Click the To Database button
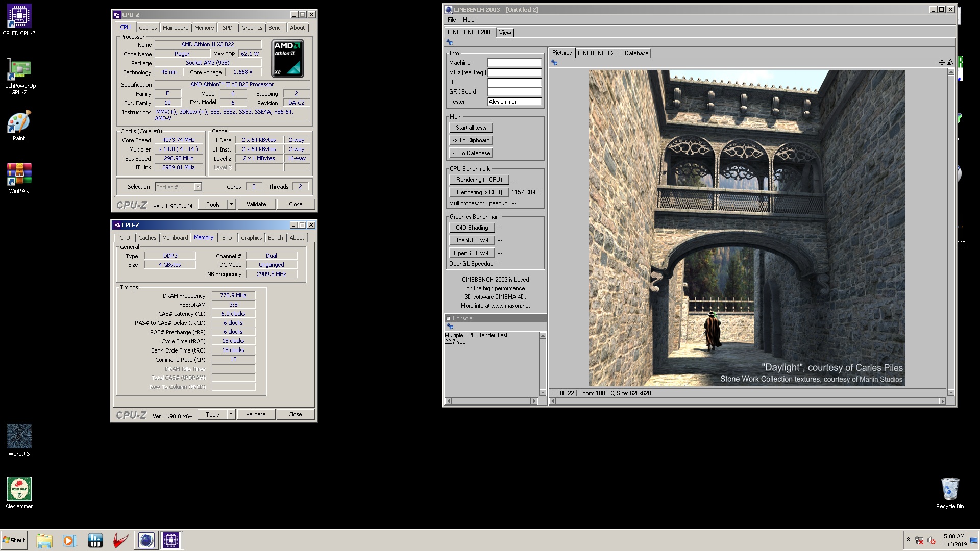This screenshot has height=551, width=980. 471,153
